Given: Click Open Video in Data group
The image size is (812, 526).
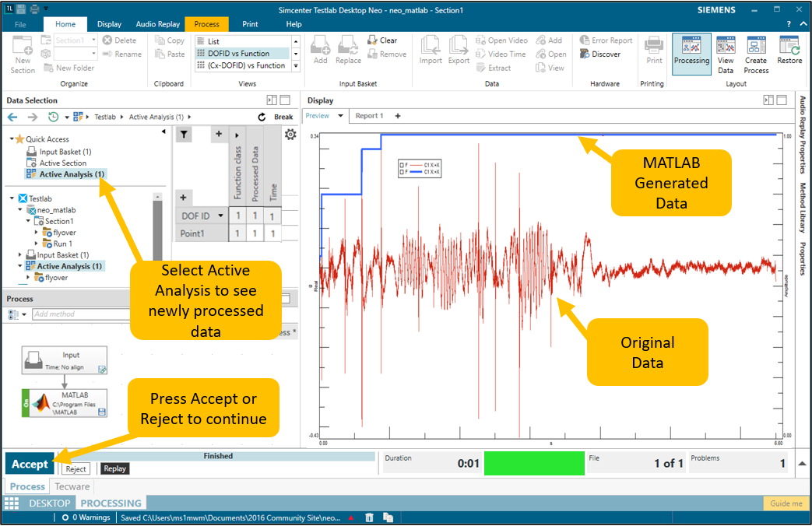Looking at the screenshot, I should click(x=501, y=40).
